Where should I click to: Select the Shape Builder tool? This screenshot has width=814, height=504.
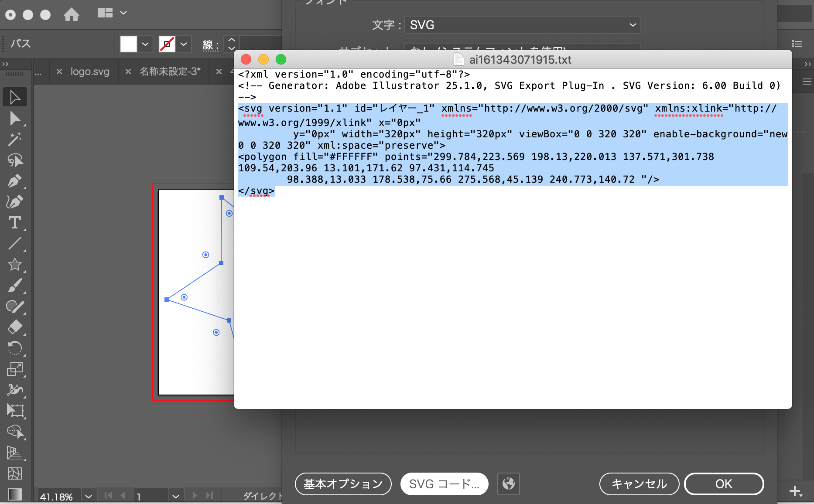point(15,431)
